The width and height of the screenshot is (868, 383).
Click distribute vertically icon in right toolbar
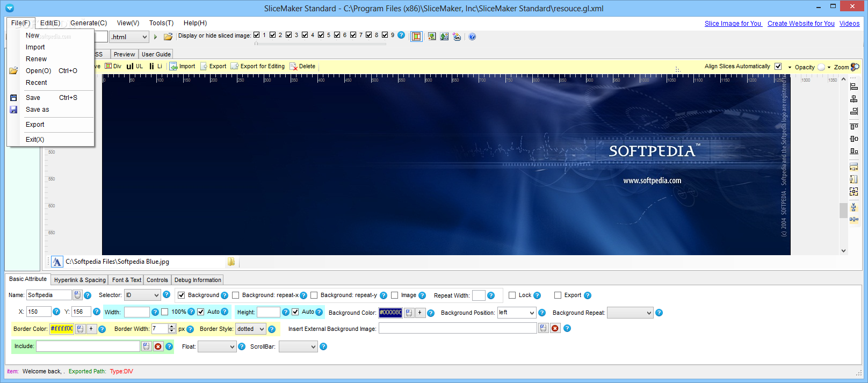(x=854, y=207)
